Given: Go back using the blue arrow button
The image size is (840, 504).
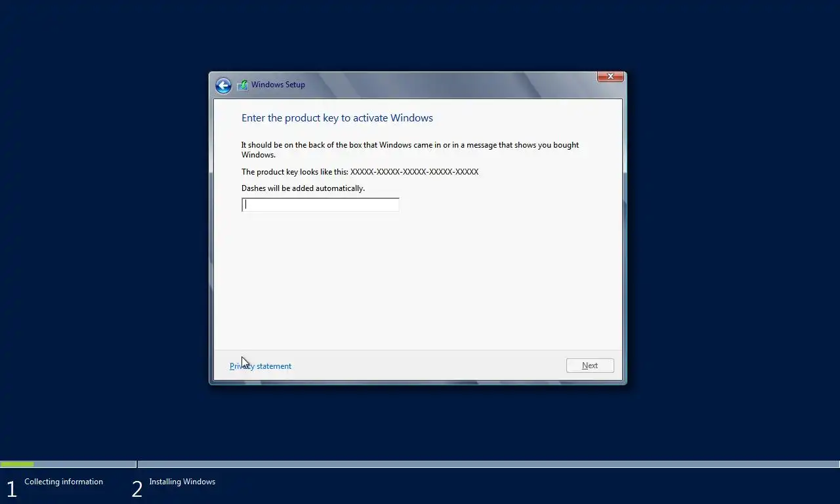Looking at the screenshot, I should pos(223,85).
